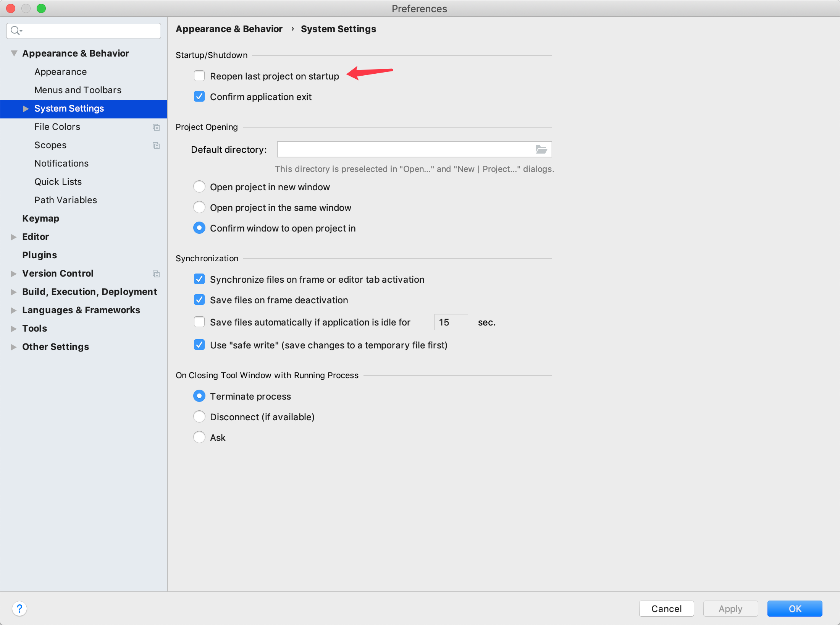Expand the System Settings subtree arrow
The image size is (840, 625).
[26, 109]
